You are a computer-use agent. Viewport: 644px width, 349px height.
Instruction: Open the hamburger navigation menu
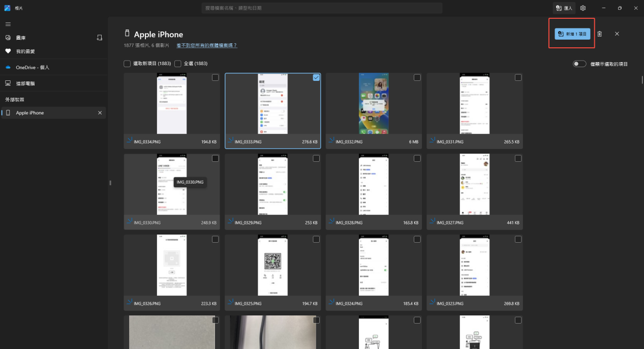(8, 24)
